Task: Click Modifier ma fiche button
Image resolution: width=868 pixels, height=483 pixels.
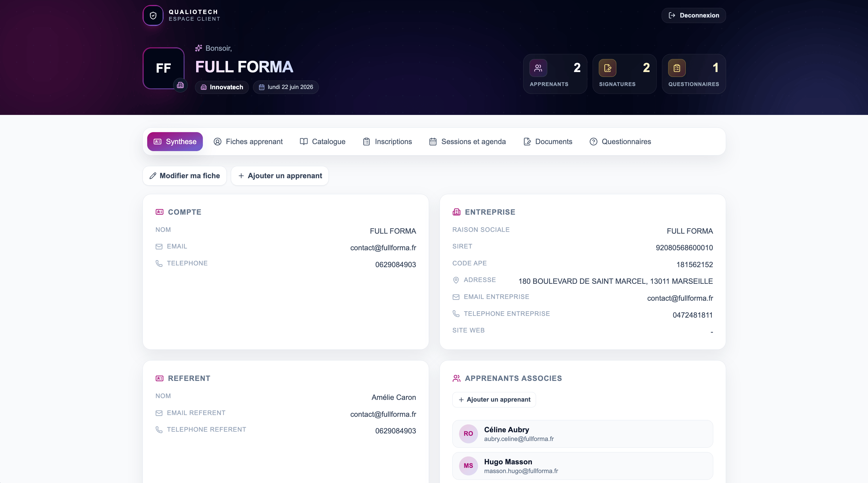Action: pyautogui.click(x=185, y=176)
